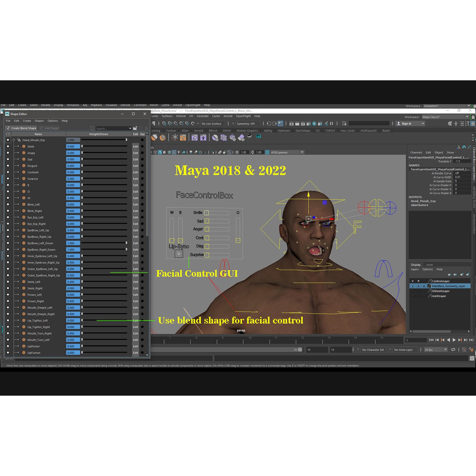Click weight slider for Contemt target
Image resolution: width=476 pixels, height=476 pixels.
click(104, 172)
